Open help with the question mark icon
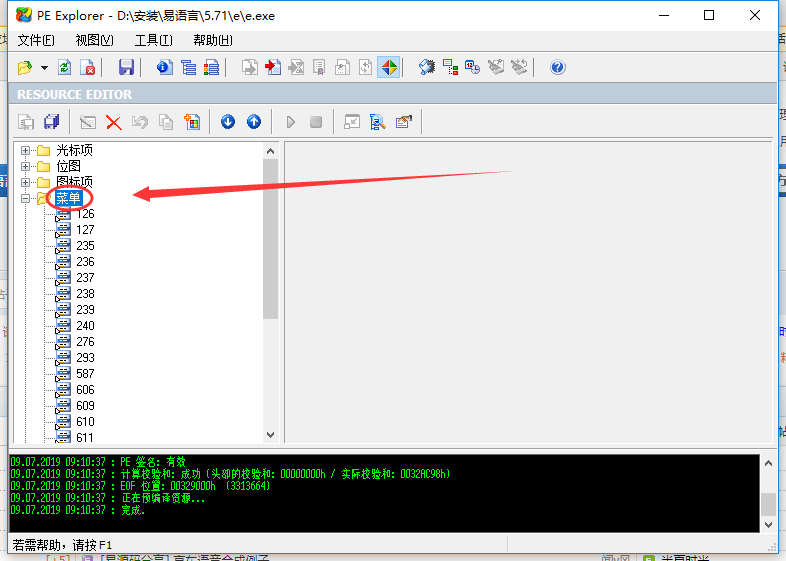Image resolution: width=786 pixels, height=561 pixels. (558, 68)
